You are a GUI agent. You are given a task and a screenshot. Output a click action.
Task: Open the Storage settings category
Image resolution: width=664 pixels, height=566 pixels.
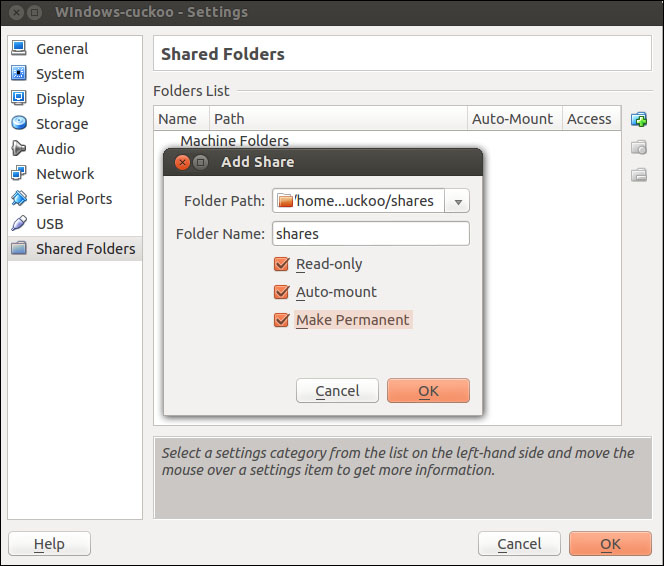75,124
